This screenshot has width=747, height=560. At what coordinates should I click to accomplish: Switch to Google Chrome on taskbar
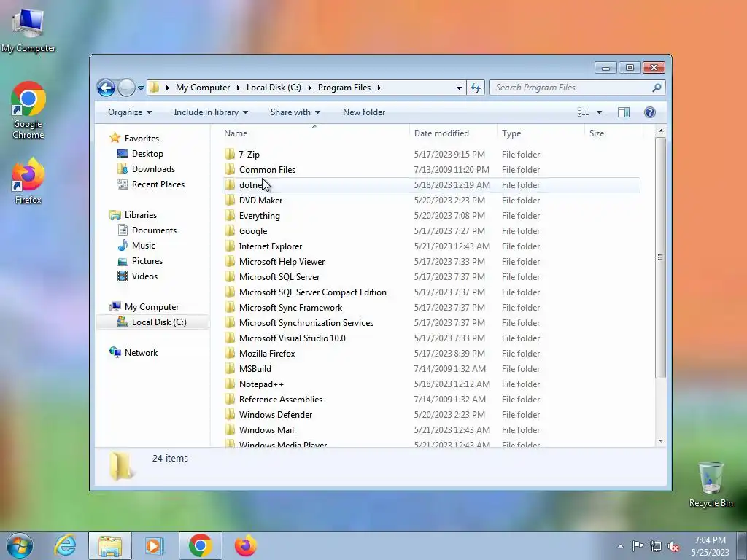point(200,545)
